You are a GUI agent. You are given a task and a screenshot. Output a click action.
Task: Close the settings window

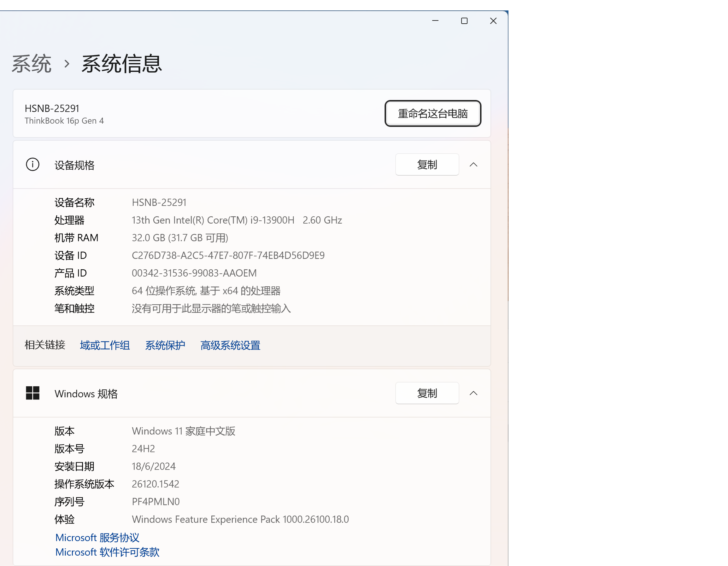493,21
